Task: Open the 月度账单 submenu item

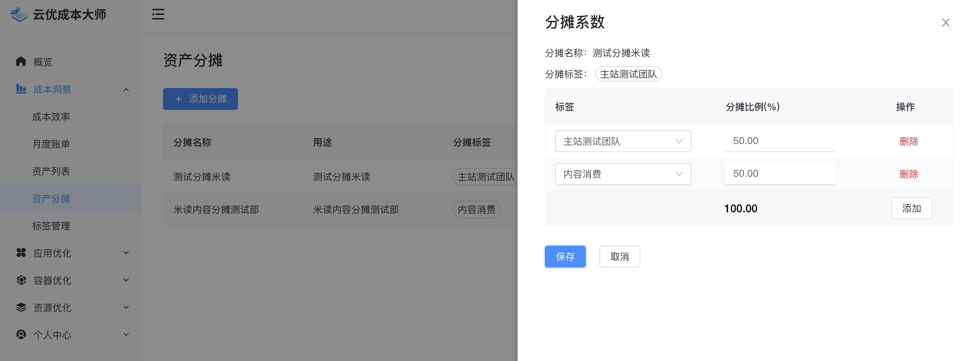Action: pyautogui.click(x=70, y=144)
